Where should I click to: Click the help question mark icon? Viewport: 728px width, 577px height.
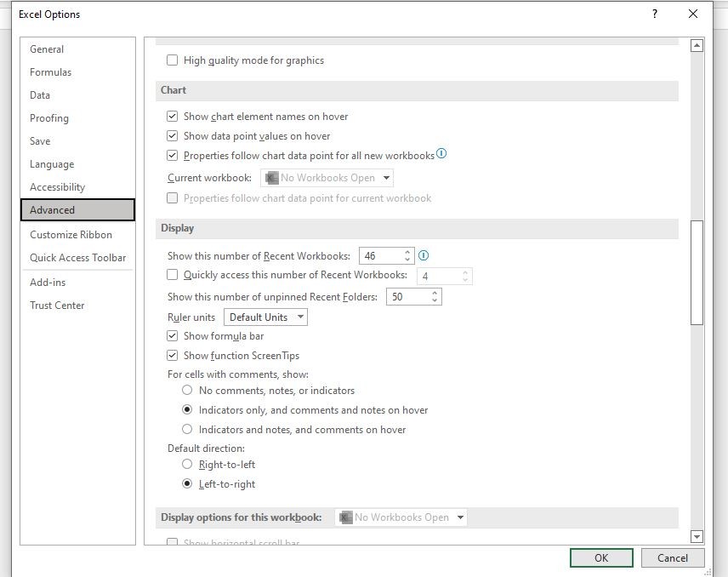point(655,14)
